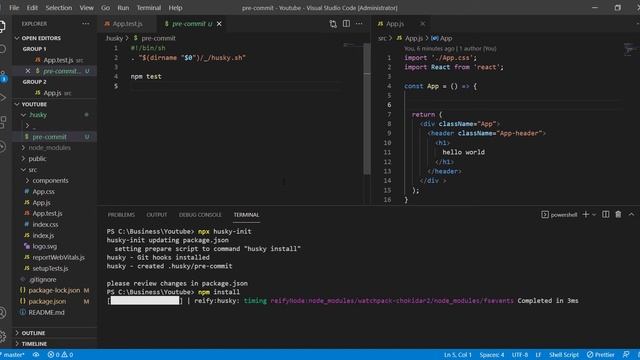Open README.md in file tree
640x360 pixels.
(x=46, y=312)
